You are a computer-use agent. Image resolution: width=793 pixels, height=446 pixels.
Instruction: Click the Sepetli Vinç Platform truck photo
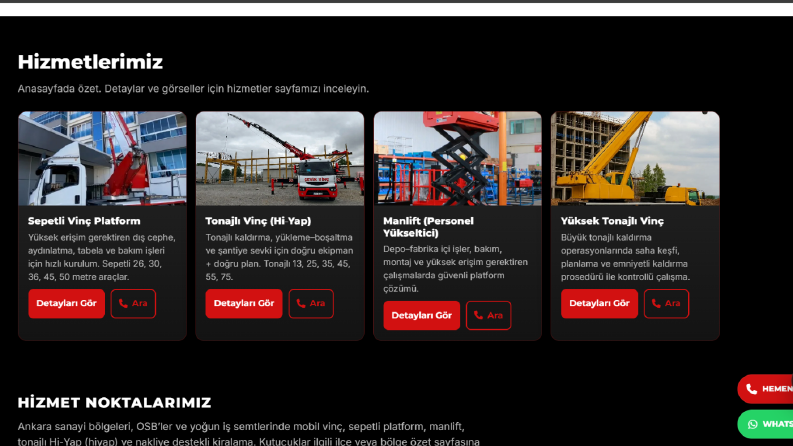click(x=102, y=158)
